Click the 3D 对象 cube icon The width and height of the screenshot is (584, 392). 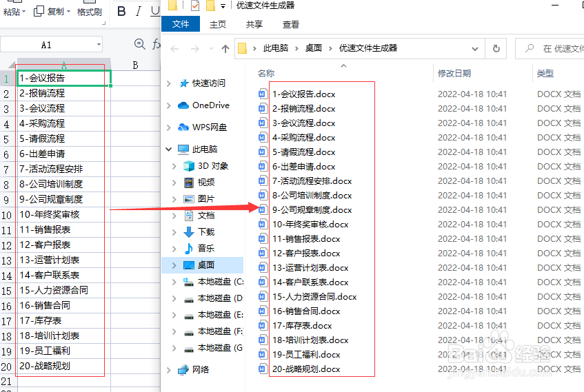pyautogui.click(x=189, y=165)
